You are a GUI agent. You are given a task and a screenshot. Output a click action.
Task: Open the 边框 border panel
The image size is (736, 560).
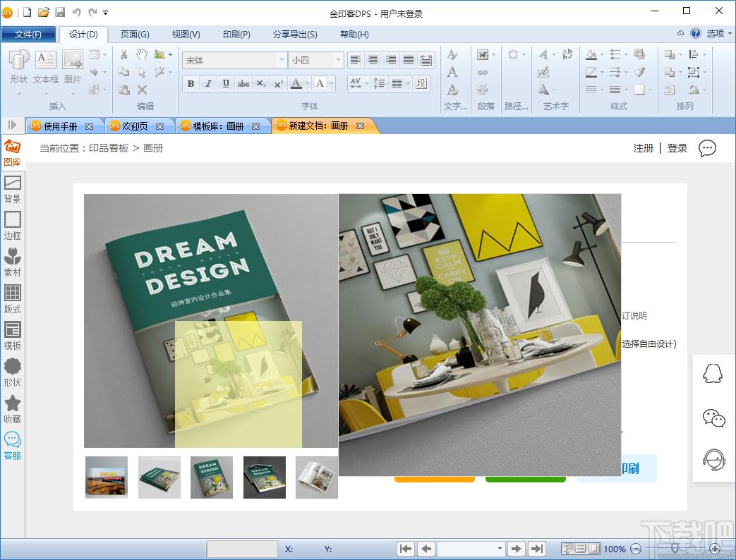(13, 226)
